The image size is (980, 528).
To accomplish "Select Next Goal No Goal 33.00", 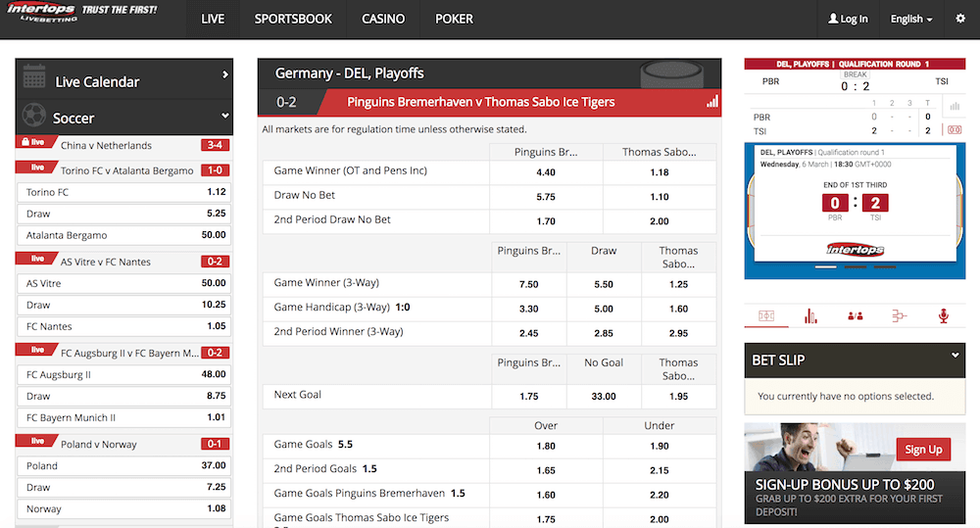I will tap(604, 396).
